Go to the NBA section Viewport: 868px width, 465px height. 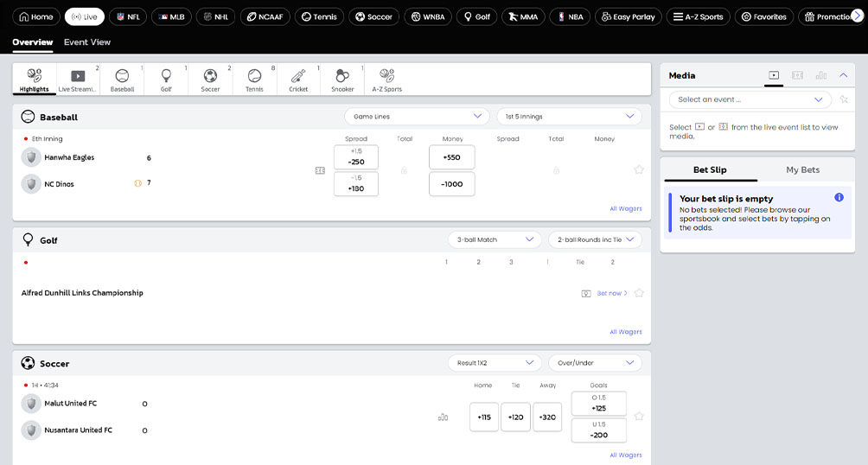(x=570, y=16)
